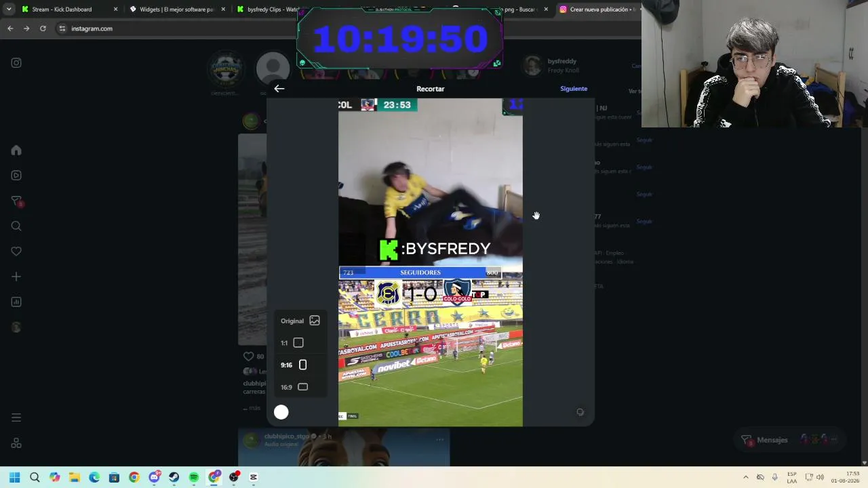Launch Copilot from the taskbar
The height and width of the screenshot is (488, 868).
55,477
